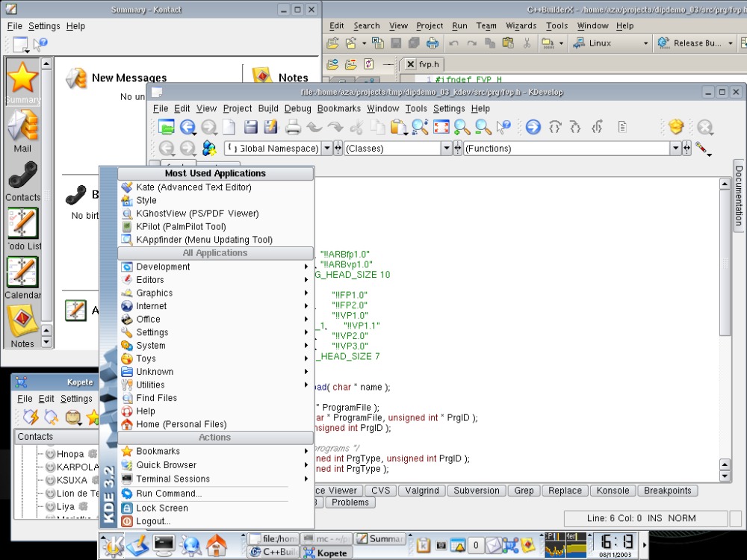
Task: Open the Grep tab in KDevelop
Action: click(x=524, y=491)
